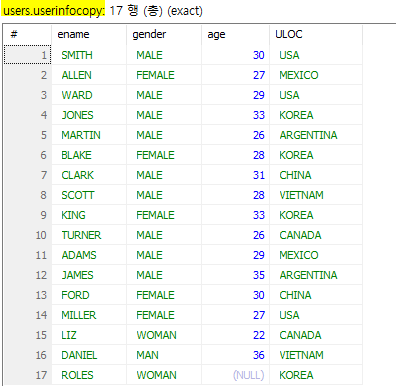Click the ULOC column header
The image size is (396, 386).
pyautogui.click(x=316, y=34)
